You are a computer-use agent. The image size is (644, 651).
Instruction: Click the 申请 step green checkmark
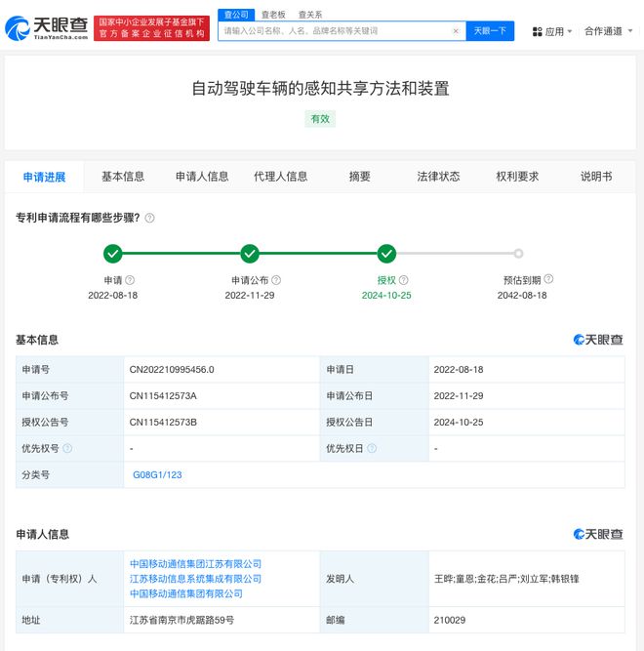click(113, 253)
